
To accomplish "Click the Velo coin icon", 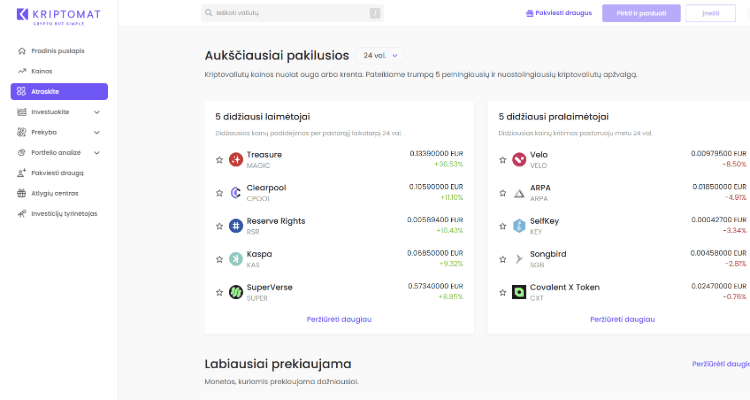I will pos(519,159).
